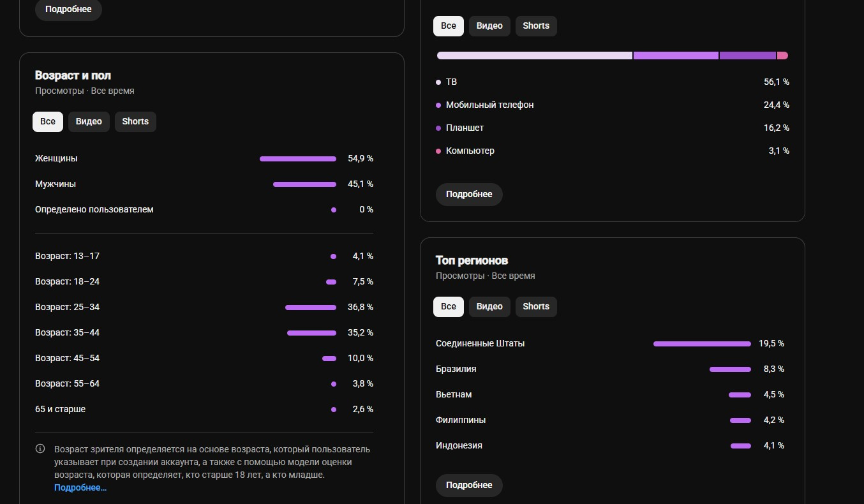Click Подробнее button in top-left card

coord(68,10)
